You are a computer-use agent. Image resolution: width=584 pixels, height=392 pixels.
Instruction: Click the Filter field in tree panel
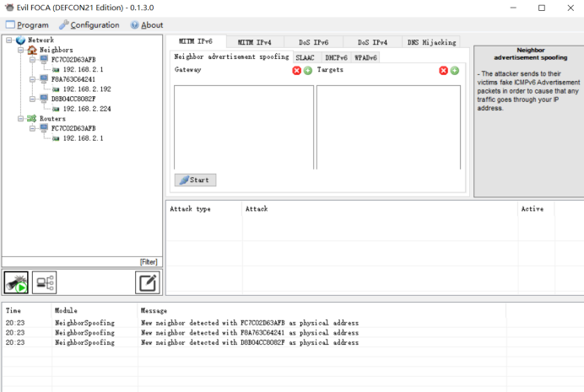[x=82, y=262]
